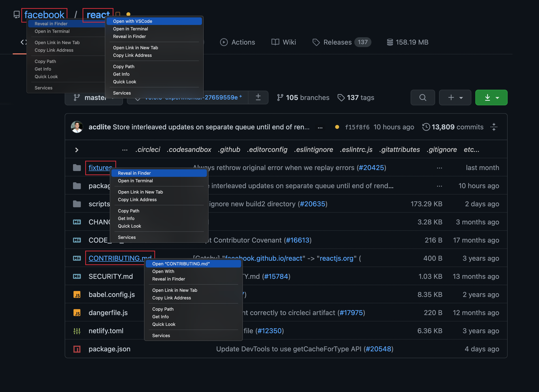
Task: Open the facebook owner link
Action: point(44,15)
